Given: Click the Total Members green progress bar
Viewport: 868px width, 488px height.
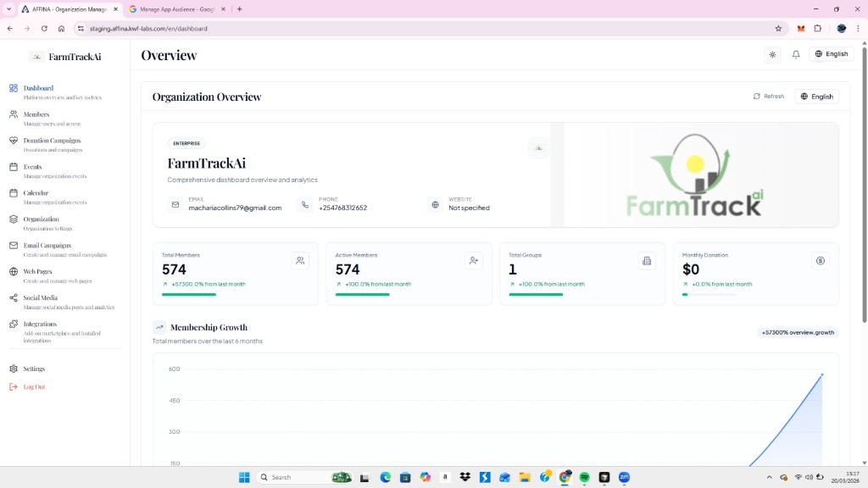Looking at the screenshot, I should [191, 294].
